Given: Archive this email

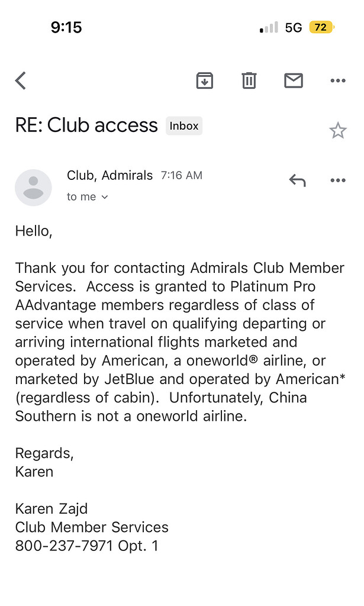Looking at the screenshot, I should pos(204,80).
